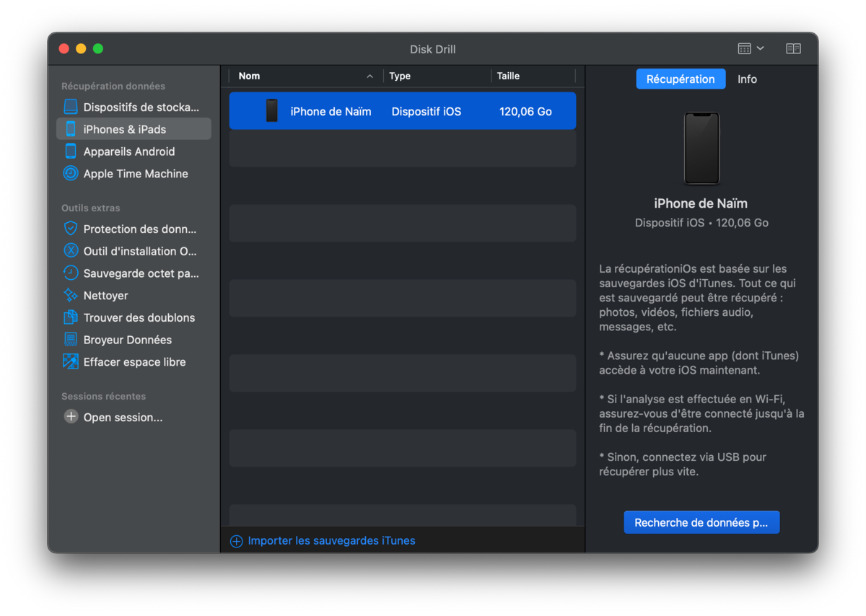Open Appareils Android section
The width and height of the screenshot is (866, 616).
click(x=134, y=151)
